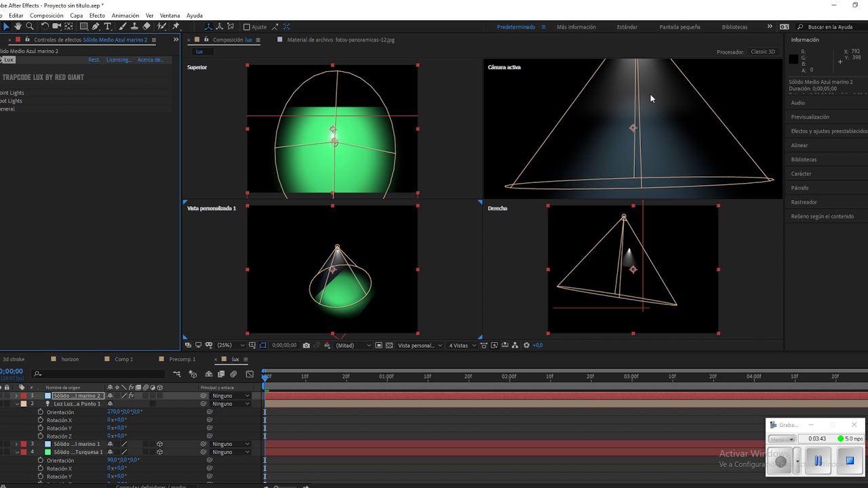Expand layer 3 Sólido marino 1 properties

pyautogui.click(x=16, y=444)
